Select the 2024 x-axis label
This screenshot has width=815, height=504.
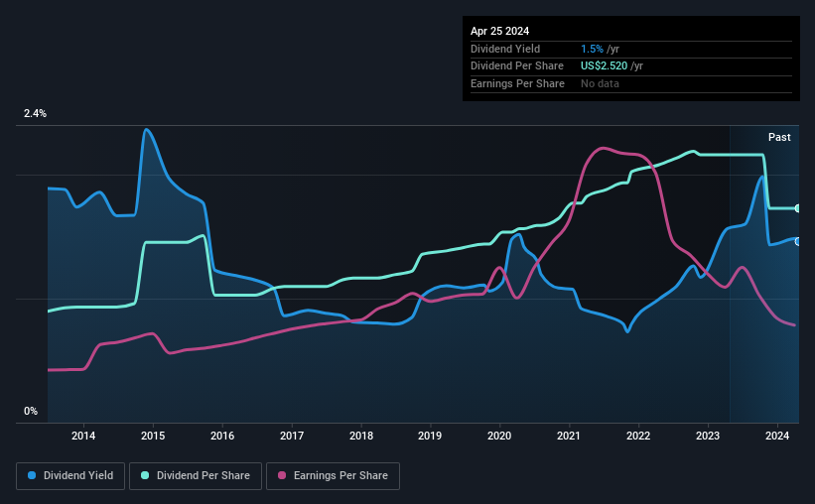pos(777,436)
